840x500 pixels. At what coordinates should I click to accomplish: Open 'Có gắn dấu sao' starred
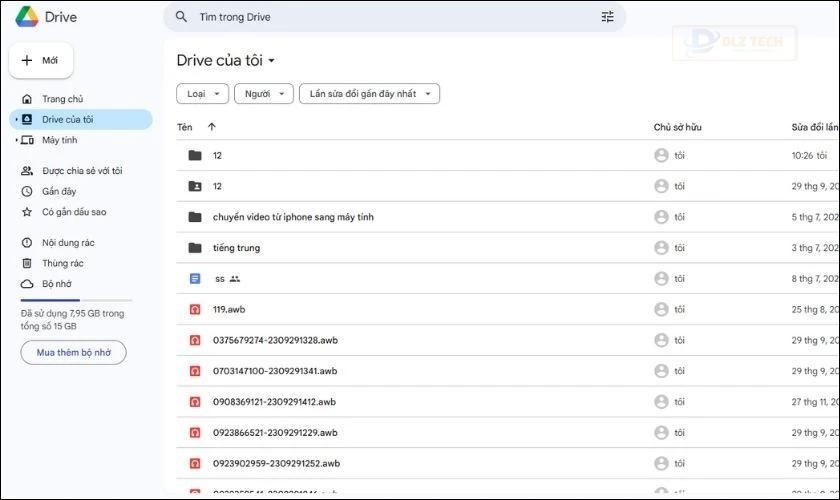[x=74, y=212]
